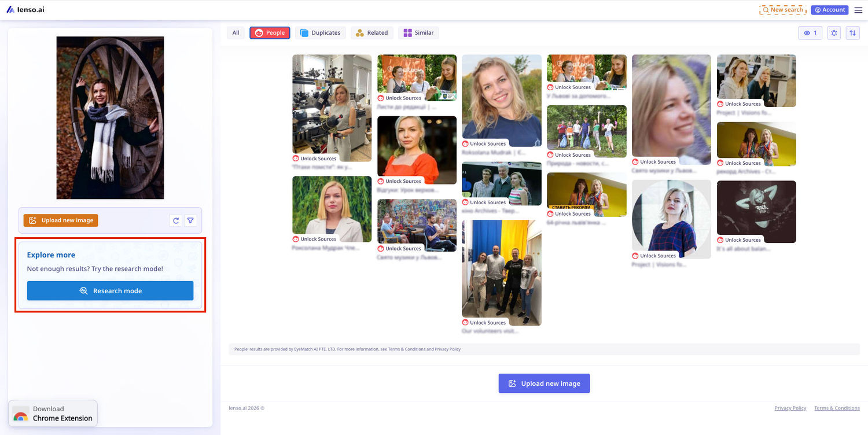Open the Privacy Policy page

790,408
